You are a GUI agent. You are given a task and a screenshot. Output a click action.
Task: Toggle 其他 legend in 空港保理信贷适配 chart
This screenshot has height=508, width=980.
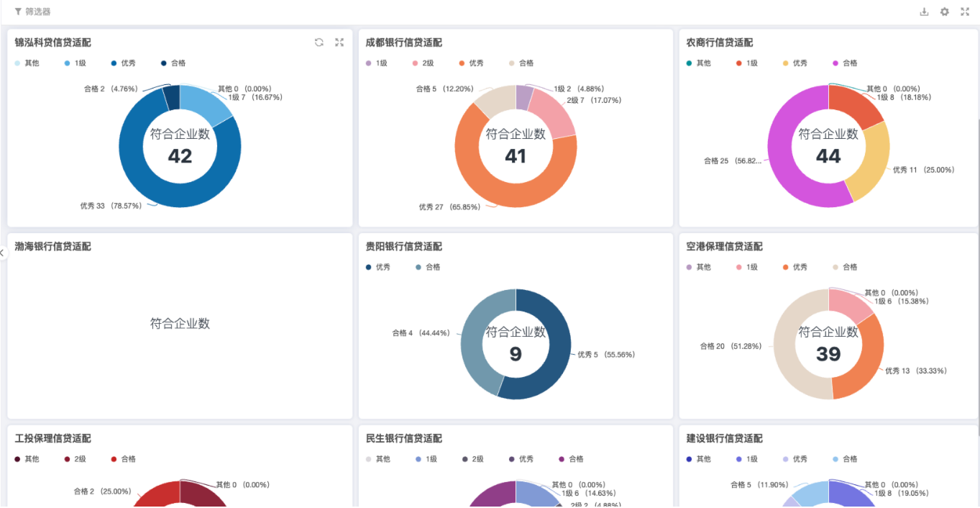click(698, 267)
